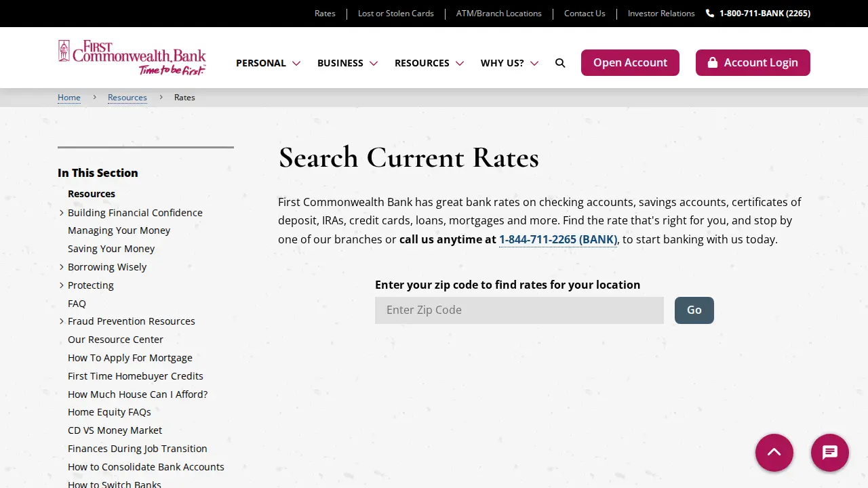Click the First Commonwealth Bank logo
868x488 pixels.
point(132,58)
